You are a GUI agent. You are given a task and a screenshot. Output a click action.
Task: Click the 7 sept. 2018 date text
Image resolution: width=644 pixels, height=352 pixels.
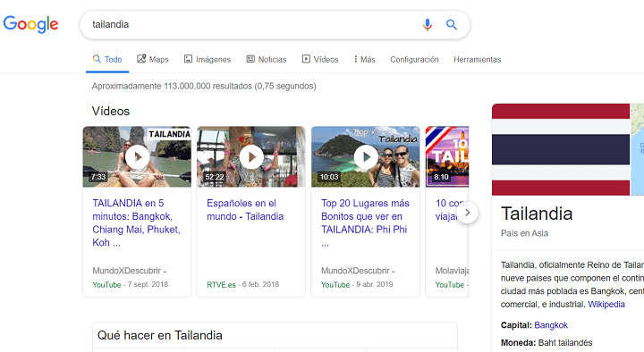coord(148,284)
